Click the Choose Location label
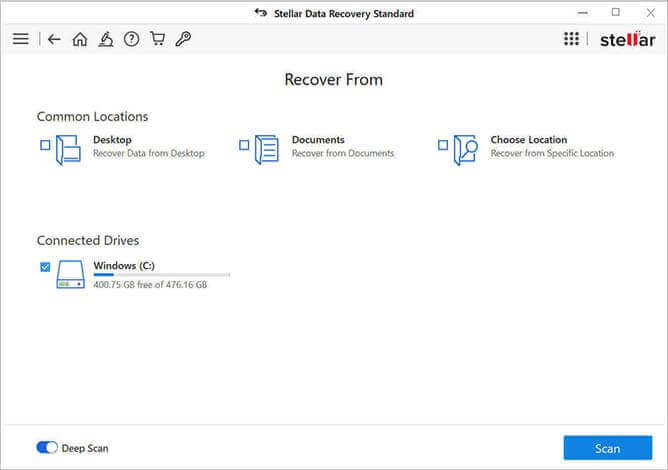 pos(529,140)
